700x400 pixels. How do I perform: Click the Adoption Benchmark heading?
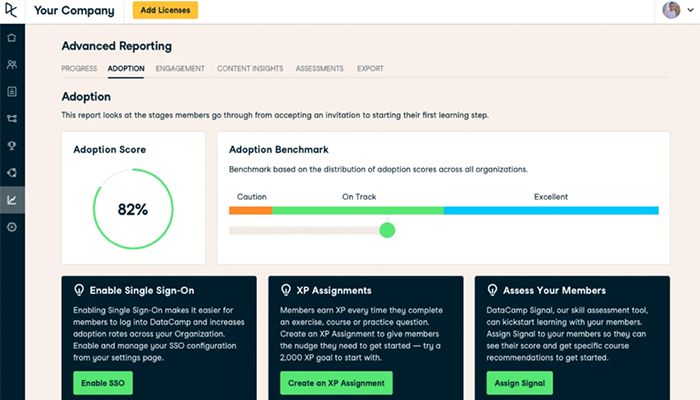(x=279, y=150)
